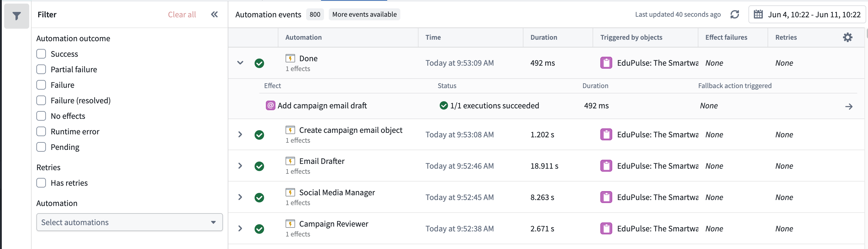Click the filter funnel icon
This screenshot has width=868, height=249.
click(16, 16)
